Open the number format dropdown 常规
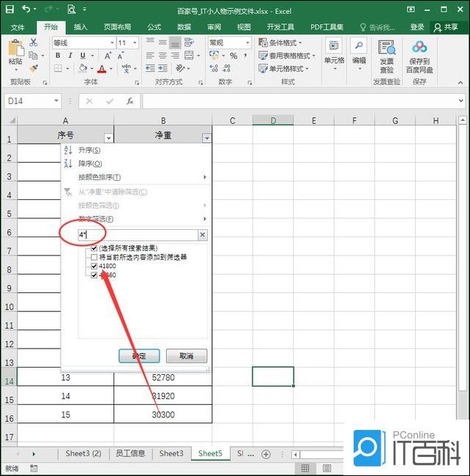Screen dimensions: 470x476 pyautogui.click(x=229, y=42)
